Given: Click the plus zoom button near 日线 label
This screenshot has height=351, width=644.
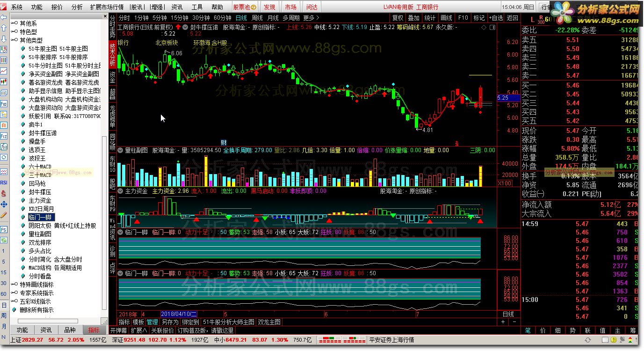Looking at the screenshot, I should (503, 322).
